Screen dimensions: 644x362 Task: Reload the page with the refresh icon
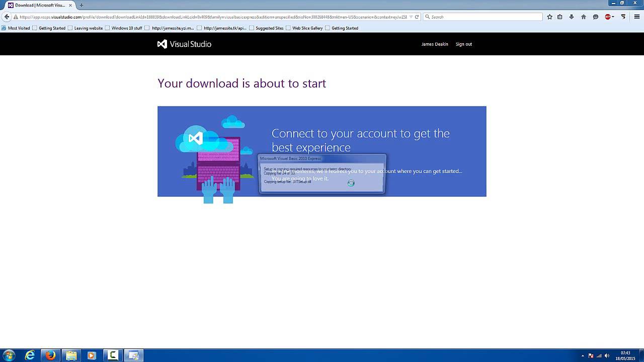(x=417, y=17)
